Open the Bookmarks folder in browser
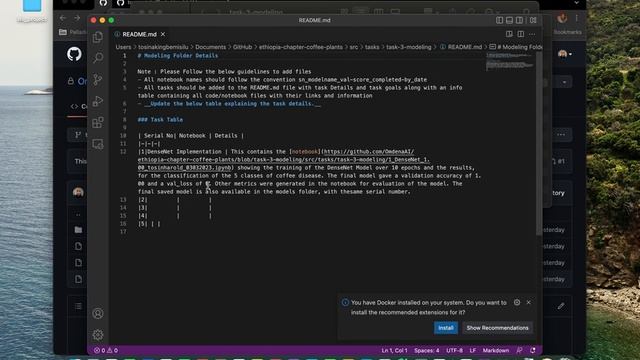 [567, 32]
